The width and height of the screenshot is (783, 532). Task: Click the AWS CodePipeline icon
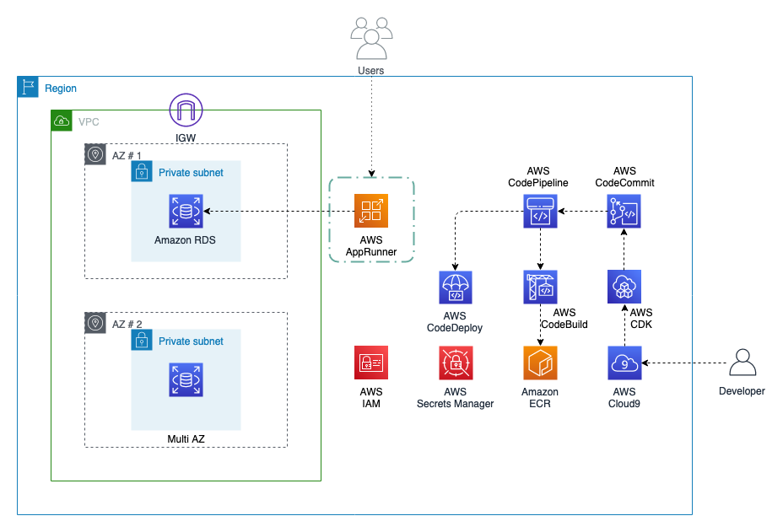(x=540, y=211)
